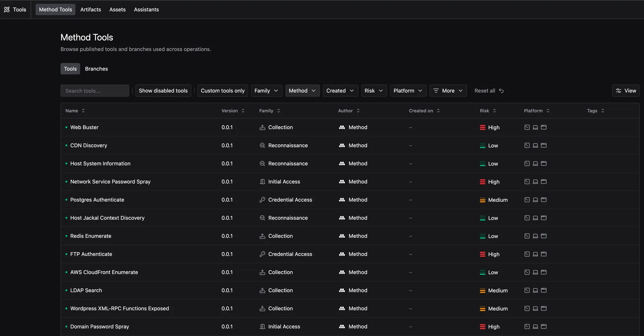Click the Collection family icon for Web Buster
Viewport: 644px width, 336px height.
(x=262, y=127)
